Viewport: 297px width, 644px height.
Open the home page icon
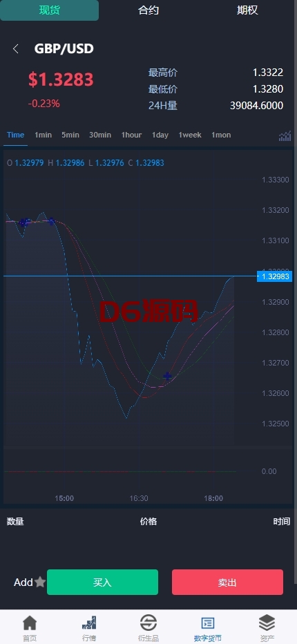[30, 623]
